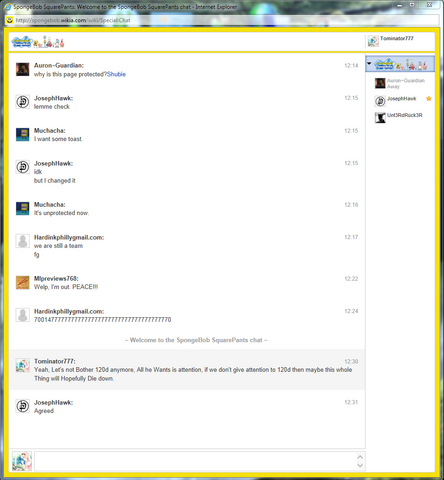Screen dimensions: 444x480
Task: Open the Shubie link in Auron-Guardian's message
Action: coord(116,74)
